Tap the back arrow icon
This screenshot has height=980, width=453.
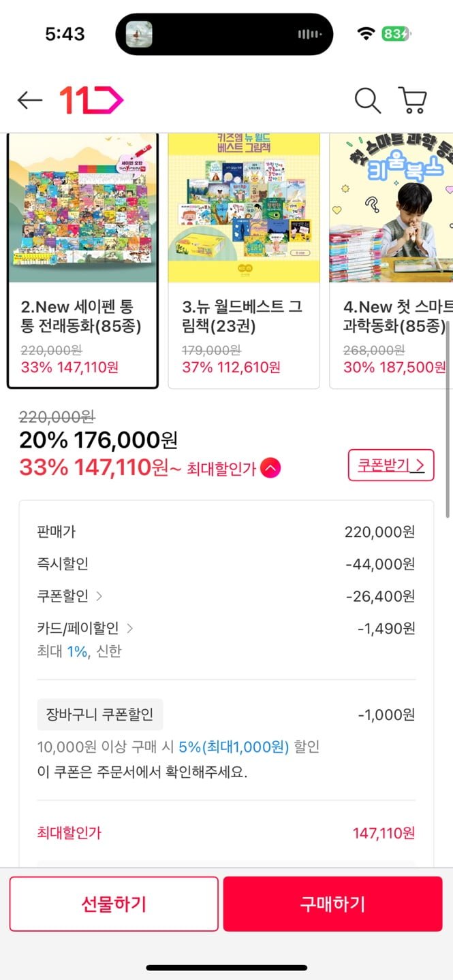coord(30,101)
